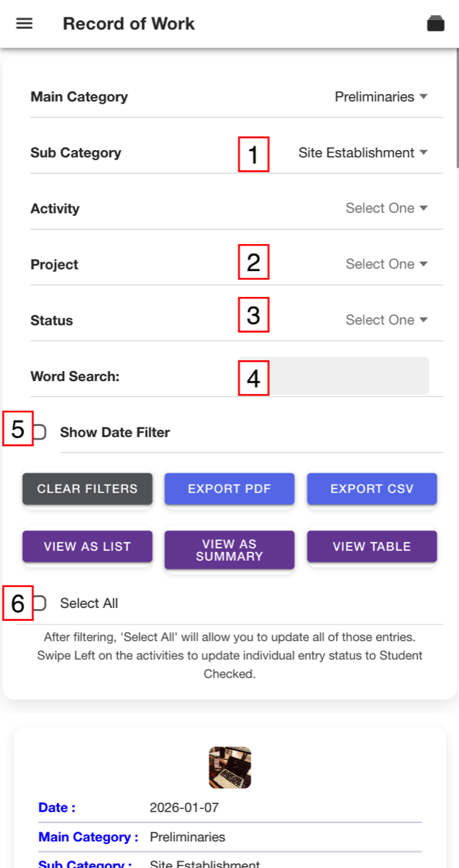Switch to View As Summary
The height and width of the screenshot is (868, 459).
[x=230, y=550]
